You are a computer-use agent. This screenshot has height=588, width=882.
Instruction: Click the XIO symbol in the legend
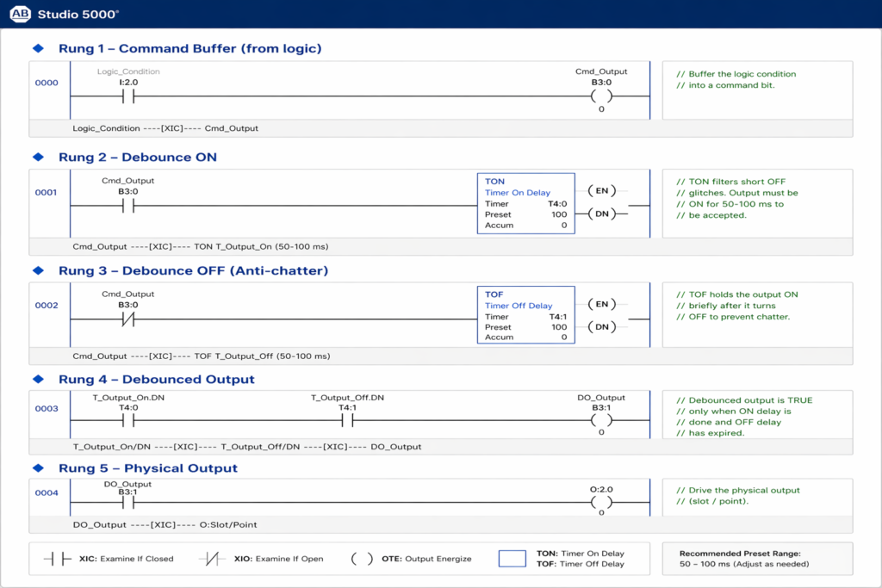pos(212,559)
